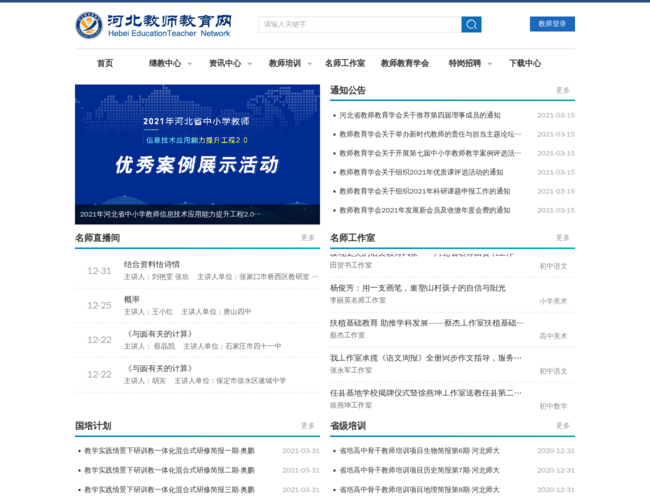
Task: Open article 任县基地学校揭牌仪式暨徐燕坤工作室送教
Action: tap(426, 393)
